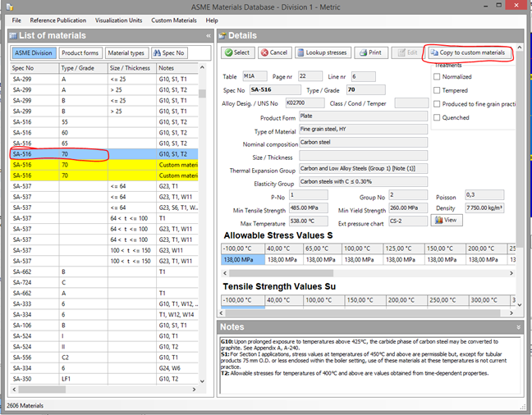Select the SA-724 C row
The height and width of the screenshot is (415, 532).
(x=104, y=282)
